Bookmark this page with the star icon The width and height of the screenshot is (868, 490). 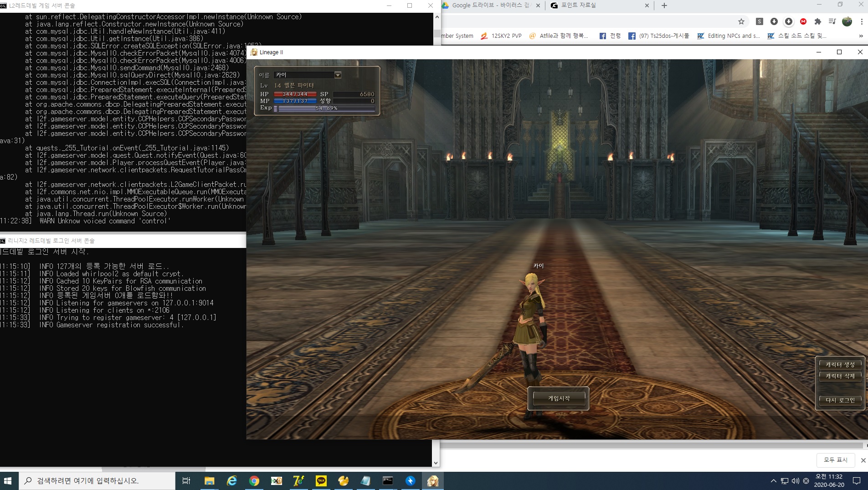(741, 21)
